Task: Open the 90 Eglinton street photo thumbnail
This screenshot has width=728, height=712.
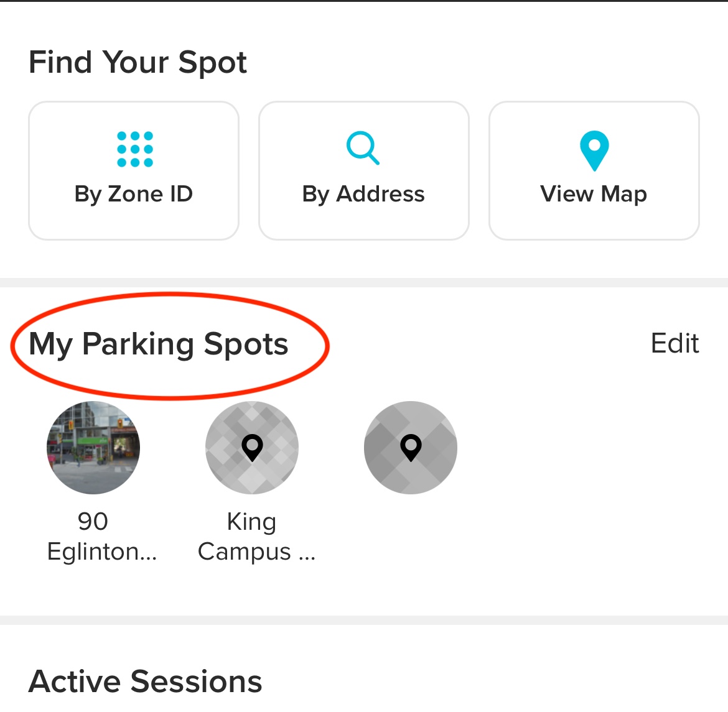Action: 93,448
